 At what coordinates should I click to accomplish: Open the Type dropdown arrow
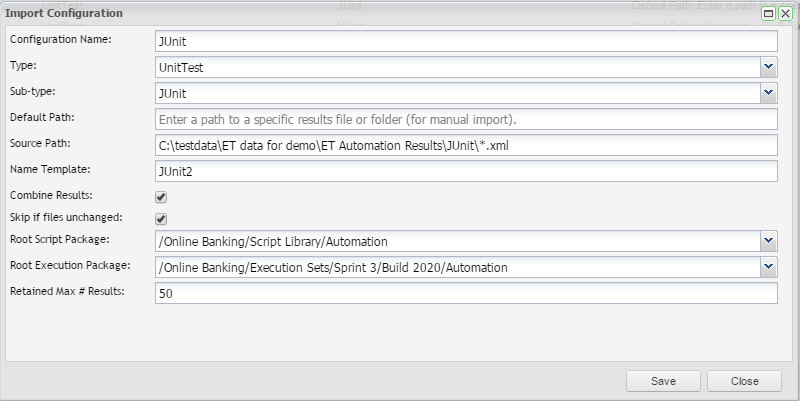tap(768, 67)
